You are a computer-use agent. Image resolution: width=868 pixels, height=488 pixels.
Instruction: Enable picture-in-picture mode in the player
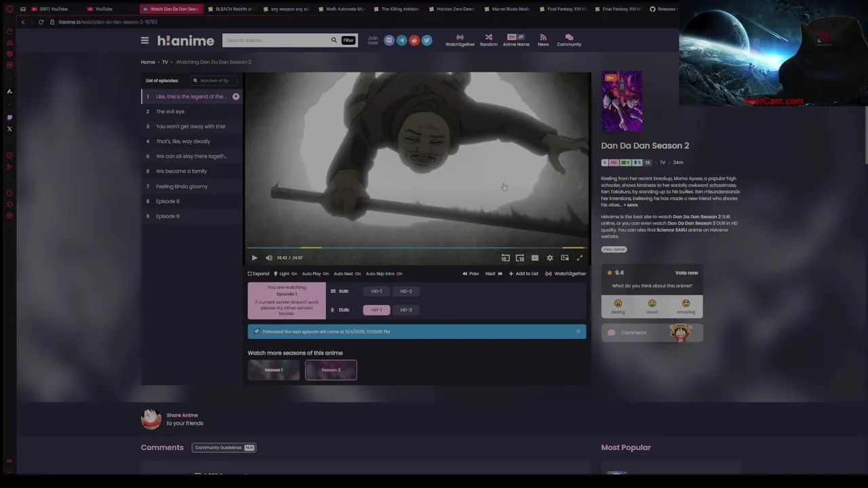[565, 258]
